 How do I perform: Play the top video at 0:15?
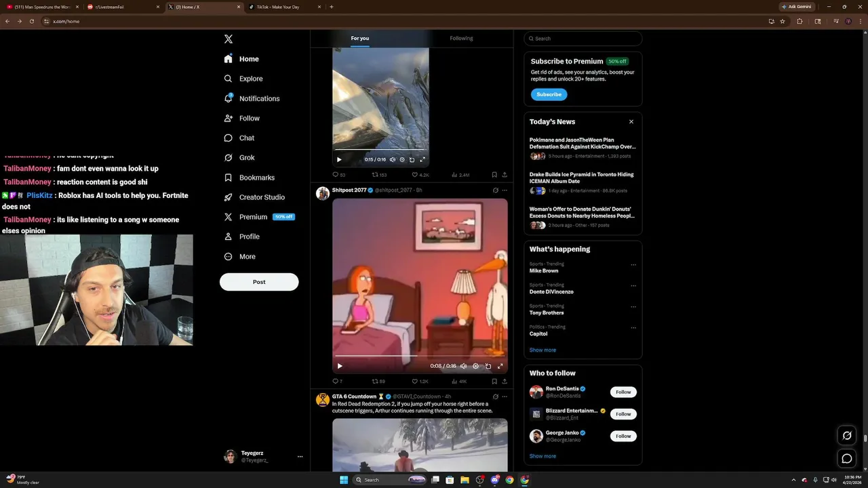(339, 160)
